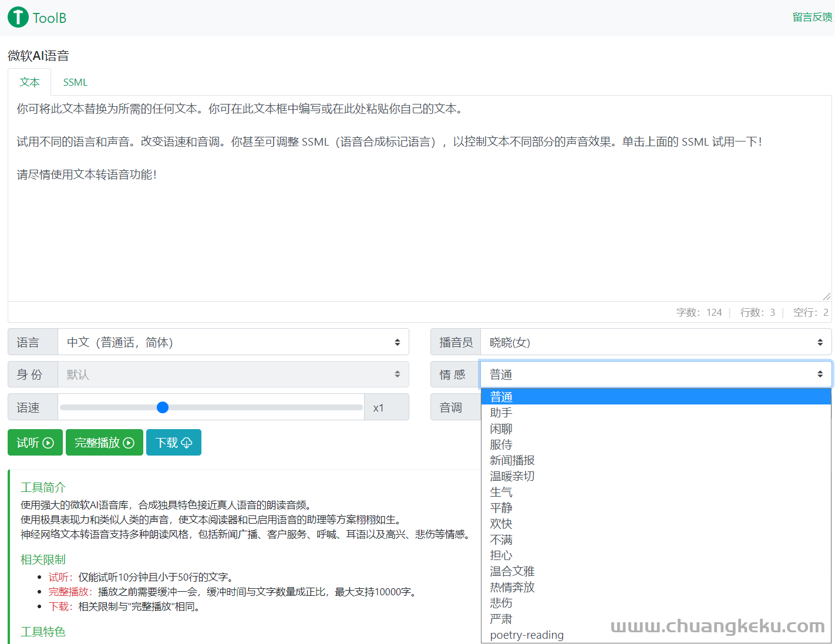835x644 pixels.
Task: Switch to the 文本 tab
Action: tap(29, 82)
